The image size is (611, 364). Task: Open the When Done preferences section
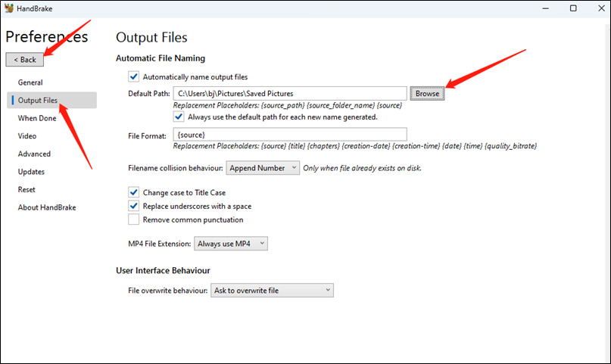click(37, 118)
